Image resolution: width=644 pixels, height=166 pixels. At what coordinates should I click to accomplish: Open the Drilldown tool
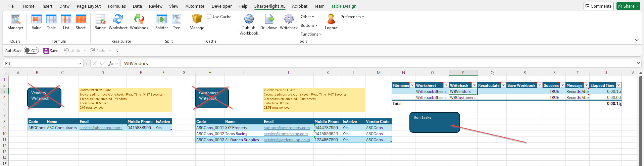(269, 22)
